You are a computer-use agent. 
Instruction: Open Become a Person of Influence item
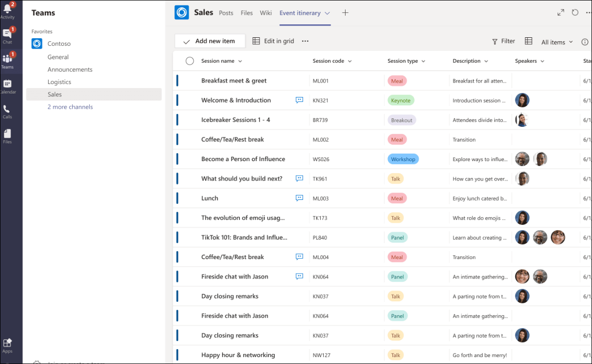point(243,159)
